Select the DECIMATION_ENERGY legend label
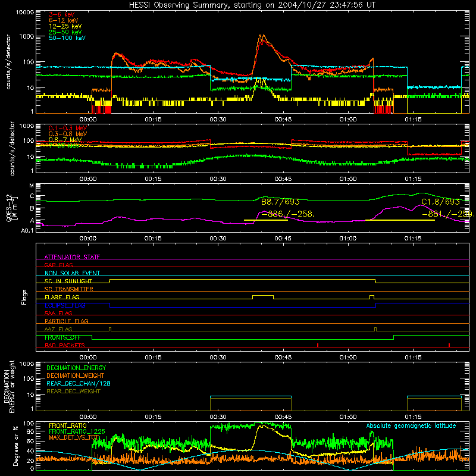Viewport: 476px width, 476px height. tap(76, 368)
